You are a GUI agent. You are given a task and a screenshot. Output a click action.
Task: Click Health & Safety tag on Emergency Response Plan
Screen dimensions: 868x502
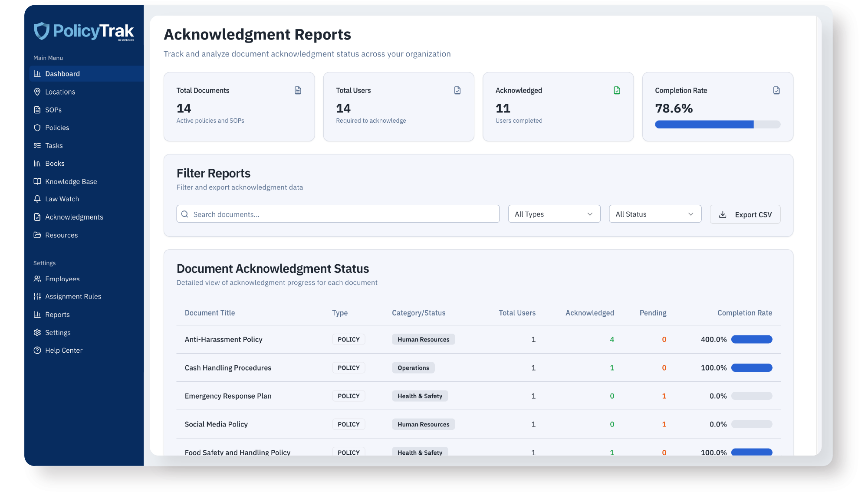click(420, 396)
